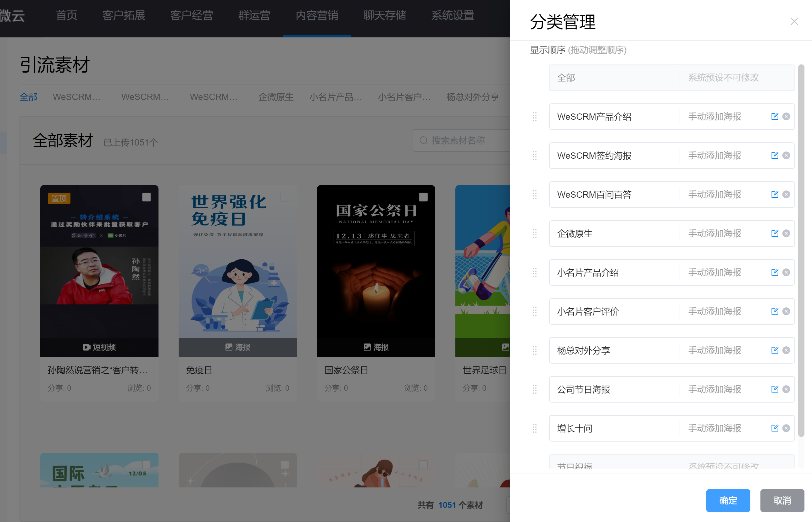
Task: Open 群运营 navigation menu
Action: (254, 16)
